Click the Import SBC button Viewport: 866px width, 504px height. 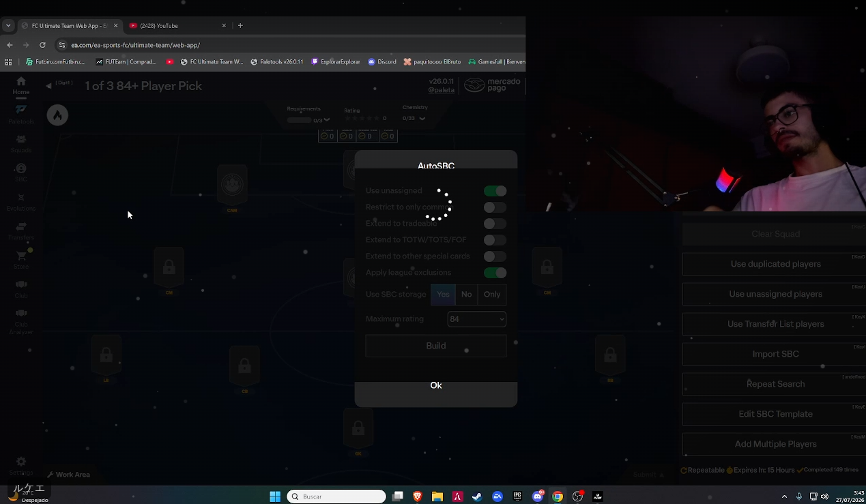[x=776, y=354]
